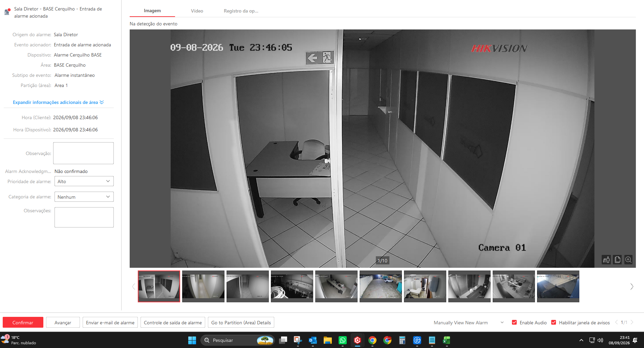
Task: Open the Windows Start menu
Action: (x=192, y=340)
